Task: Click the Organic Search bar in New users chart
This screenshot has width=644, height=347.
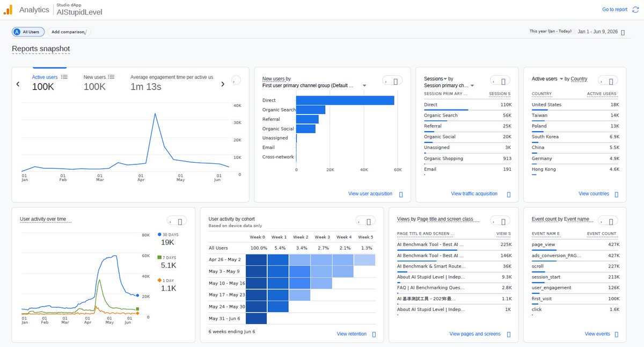Action: click(x=311, y=110)
